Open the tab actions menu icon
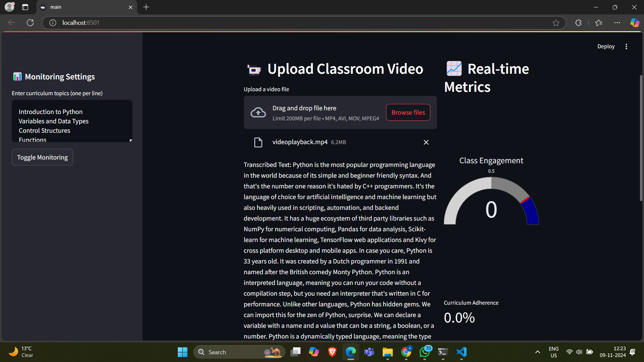The height and width of the screenshot is (362, 644). coord(25,7)
